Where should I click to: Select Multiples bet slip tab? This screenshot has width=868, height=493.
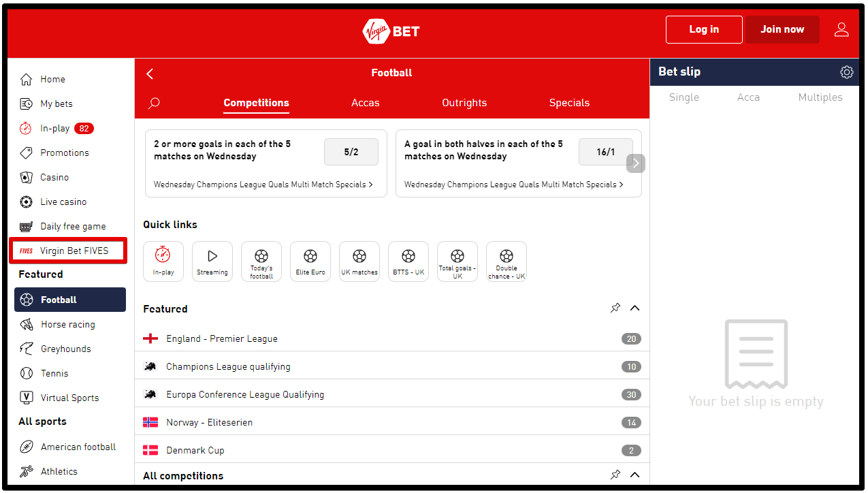tap(820, 97)
